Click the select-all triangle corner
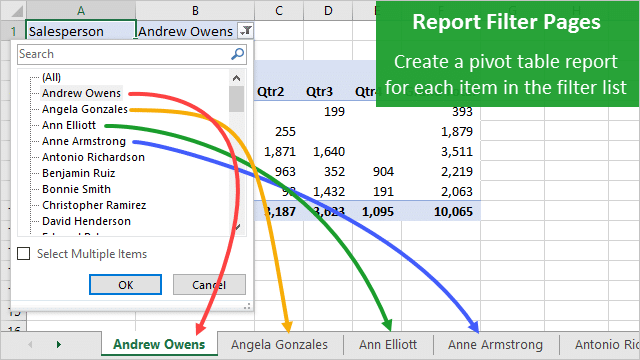Viewport: 640px width, 360px height. [x=17, y=11]
